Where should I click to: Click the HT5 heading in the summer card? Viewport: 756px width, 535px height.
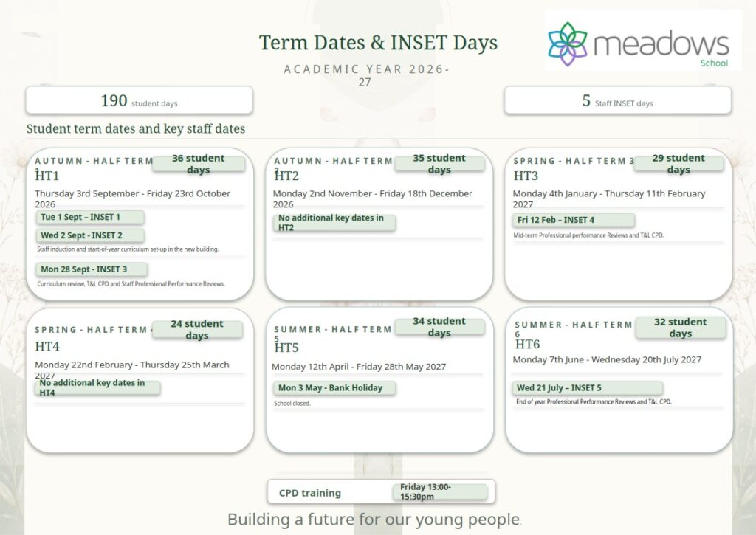[x=287, y=348]
